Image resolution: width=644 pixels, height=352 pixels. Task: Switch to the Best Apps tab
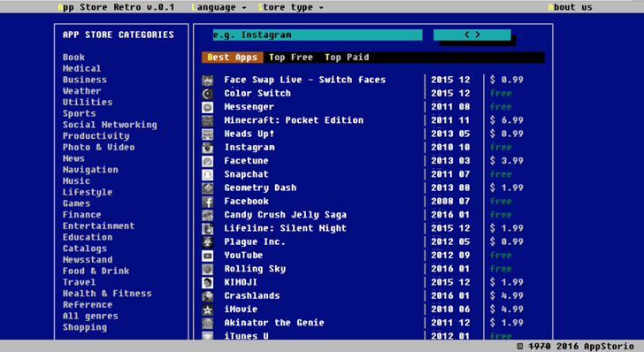[232, 57]
